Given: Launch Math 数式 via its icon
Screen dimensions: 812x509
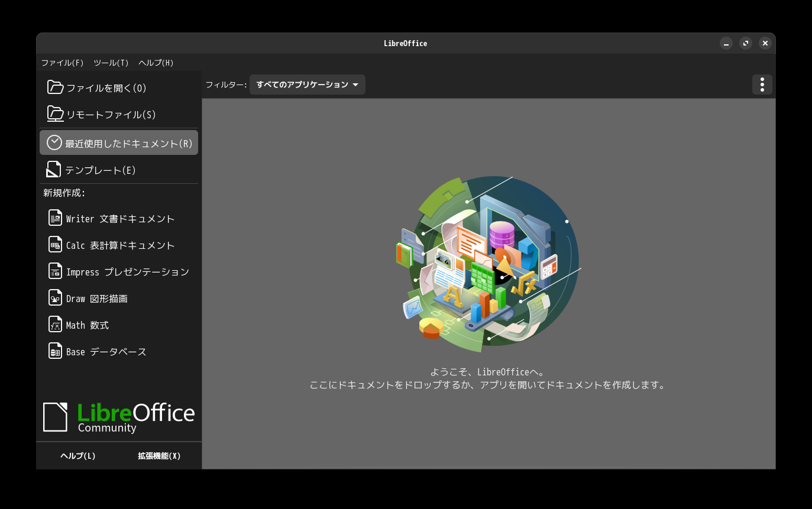Looking at the screenshot, I should coord(55,325).
